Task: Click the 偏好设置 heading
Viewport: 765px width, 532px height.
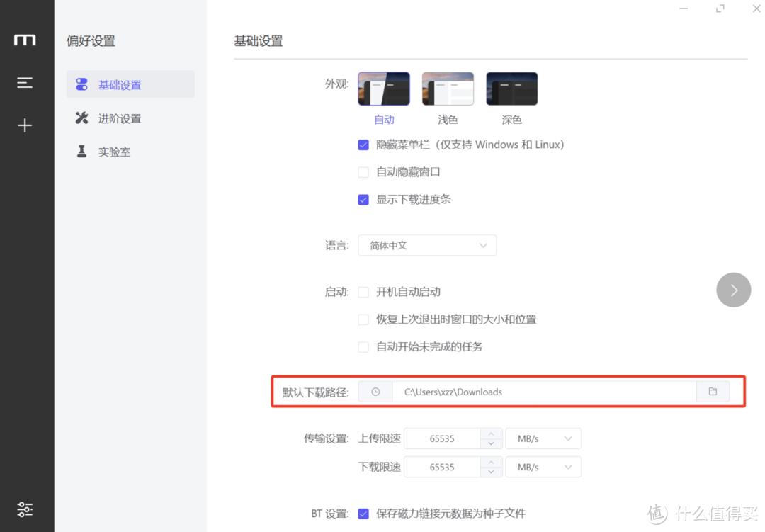Action: tap(91, 41)
